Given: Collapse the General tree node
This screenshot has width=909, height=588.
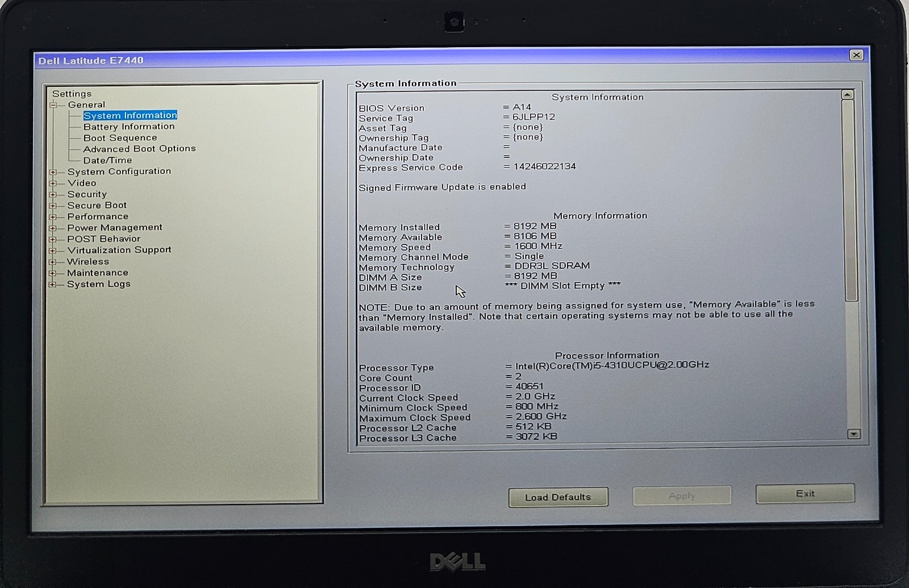Looking at the screenshot, I should (53, 105).
